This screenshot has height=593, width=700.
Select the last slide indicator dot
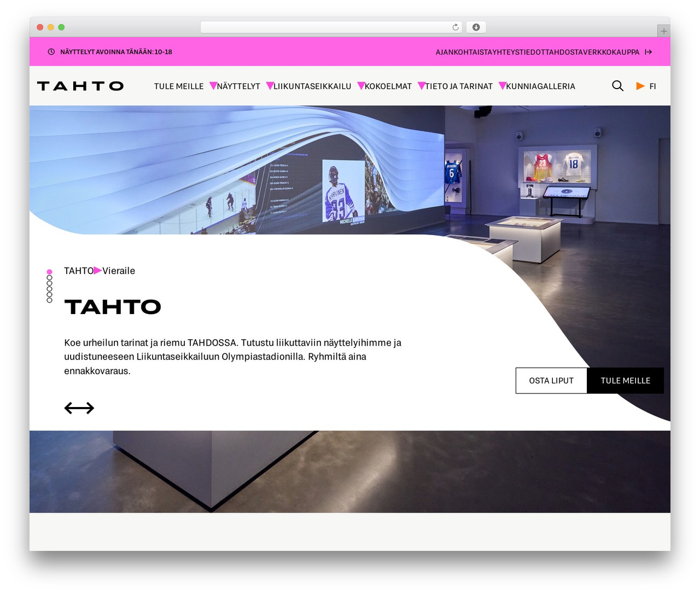coord(50,300)
